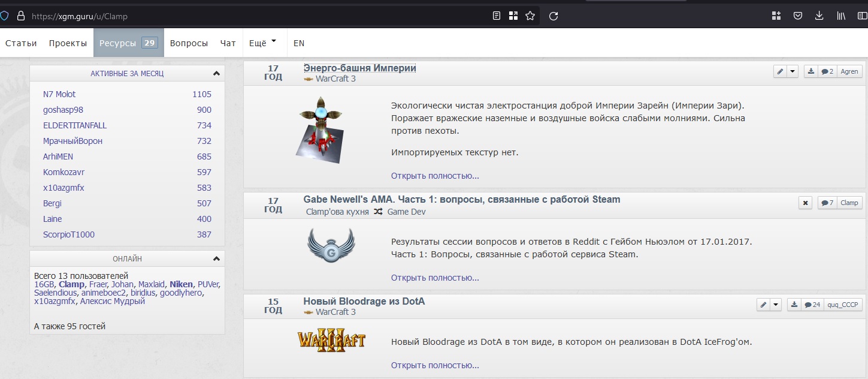Toggle the browser sidebar icon
The width and height of the screenshot is (868, 379).
pos(863,16)
